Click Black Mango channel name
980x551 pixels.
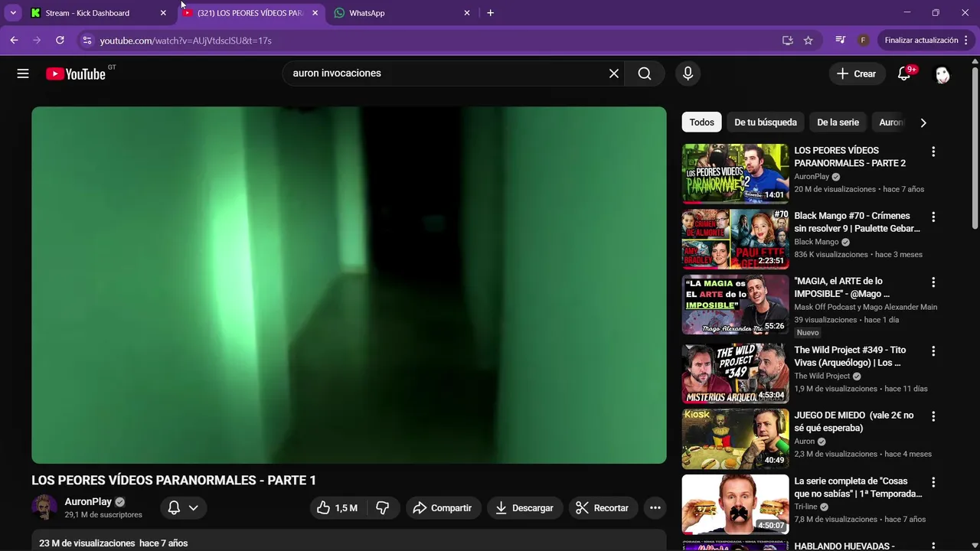816,242
